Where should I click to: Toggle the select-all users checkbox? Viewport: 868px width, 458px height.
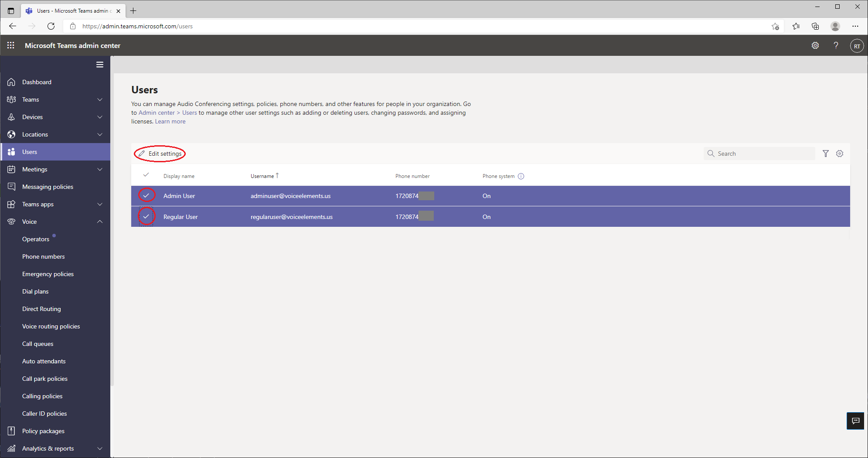coord(146,175)
